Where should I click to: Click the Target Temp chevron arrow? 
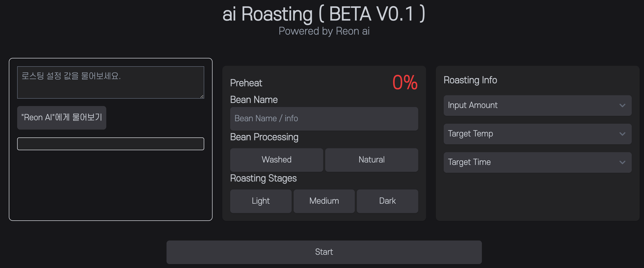622,134
